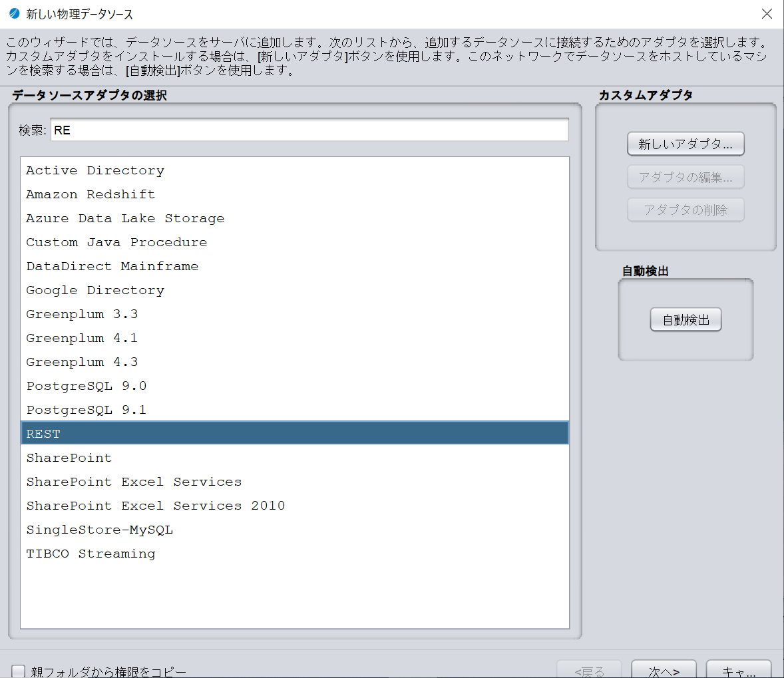Viewport: 784px width, 678px height.
Task: Enable 親フォルダから権限をコピー checkbox
Action: 18,671
